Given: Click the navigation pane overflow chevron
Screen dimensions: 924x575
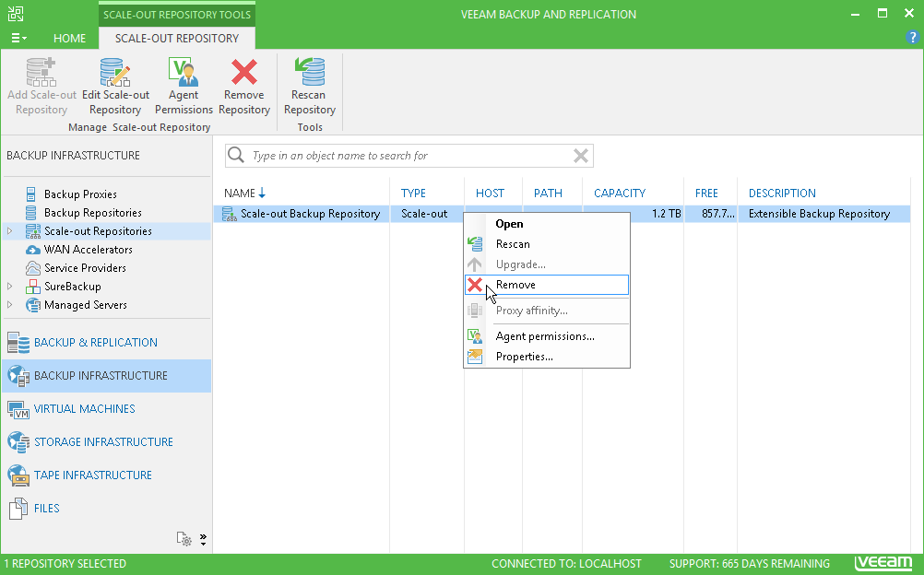Looking at the screenshot, I should (203, 539).
